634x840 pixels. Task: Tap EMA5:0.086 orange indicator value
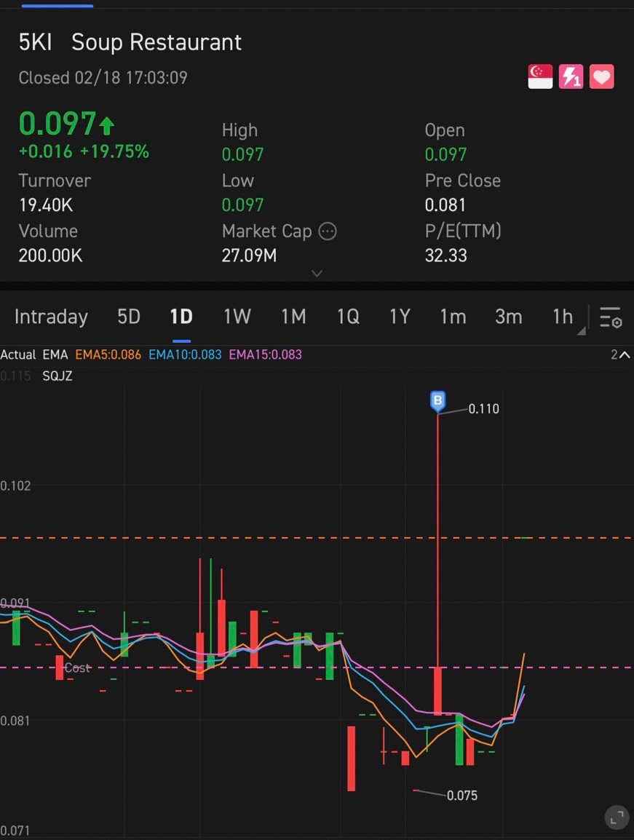coord(108,354)
